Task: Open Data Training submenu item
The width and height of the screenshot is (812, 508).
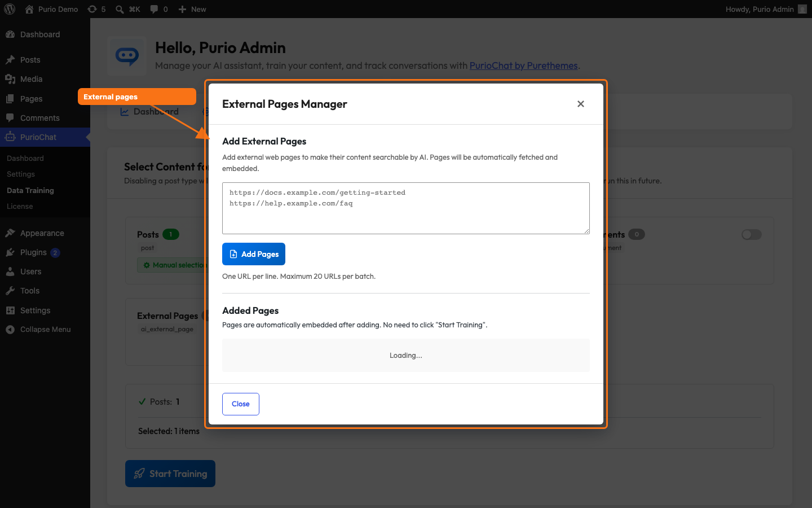Action: [30, 190]
